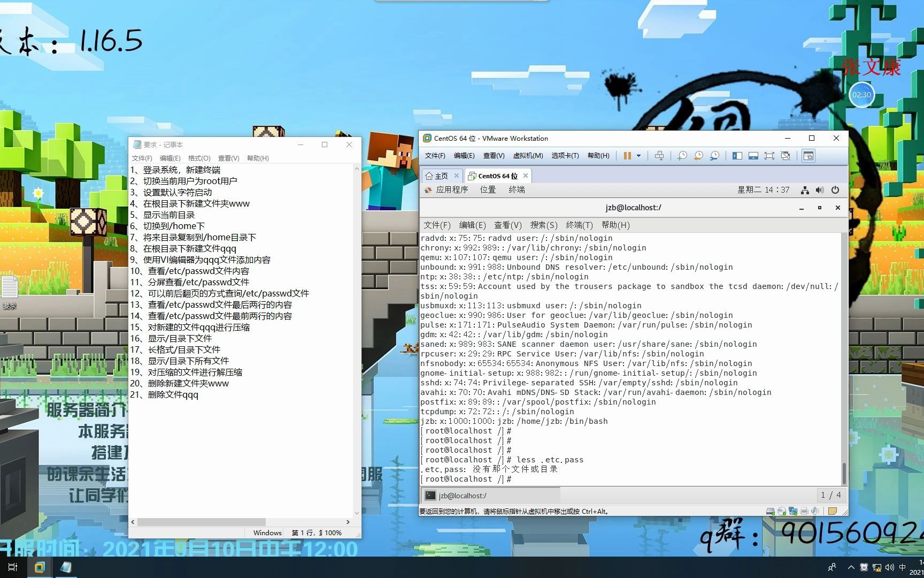
Task: Click the Notepad taskbar icon
Action: pos(66,567)
